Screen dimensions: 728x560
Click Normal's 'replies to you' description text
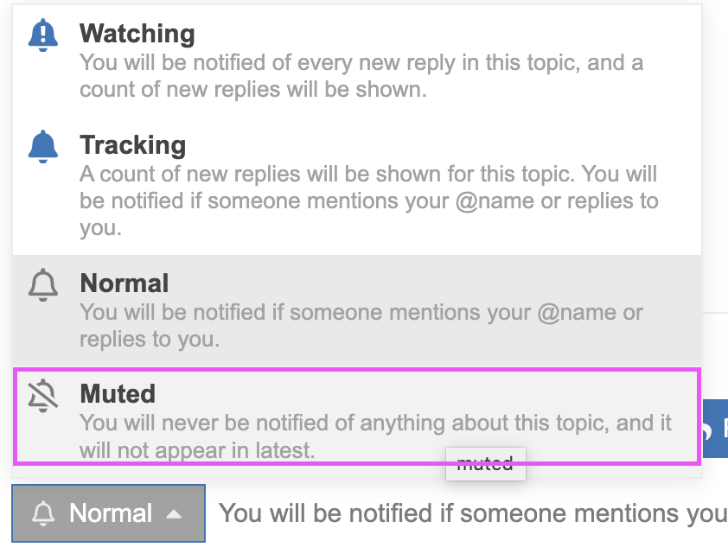point(361,325)
